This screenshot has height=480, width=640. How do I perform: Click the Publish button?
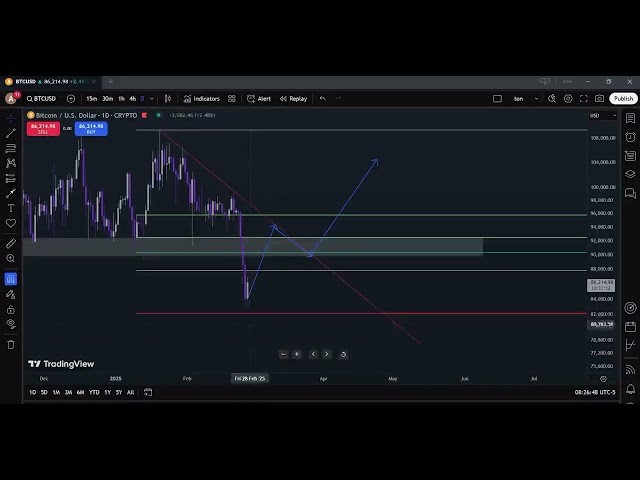623,98
